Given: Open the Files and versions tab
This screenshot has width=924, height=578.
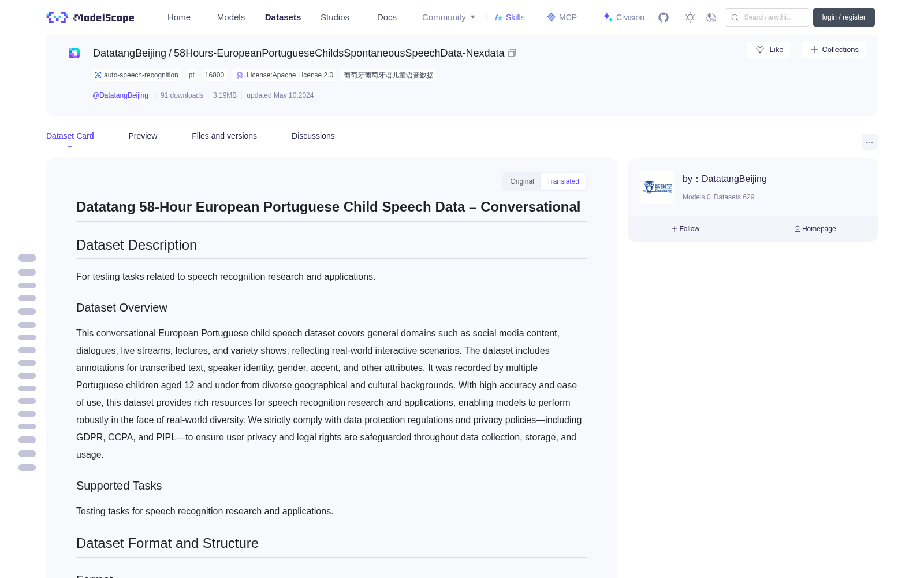Looking at the screenshot, I should pos(224,136).
